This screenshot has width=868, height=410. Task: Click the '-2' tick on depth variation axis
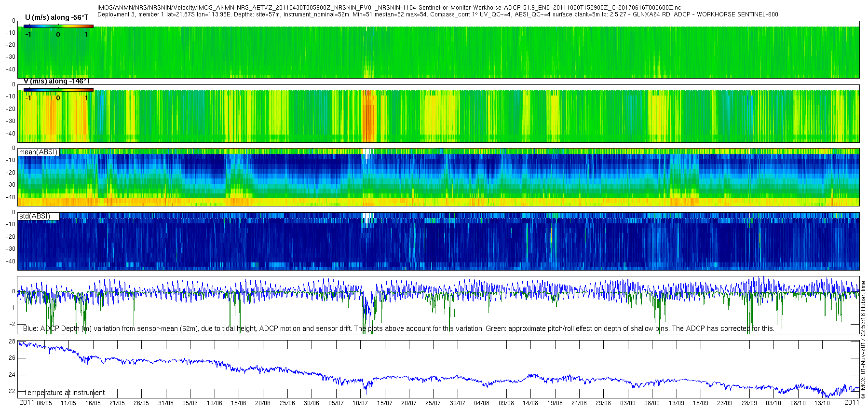coord(13,324)
